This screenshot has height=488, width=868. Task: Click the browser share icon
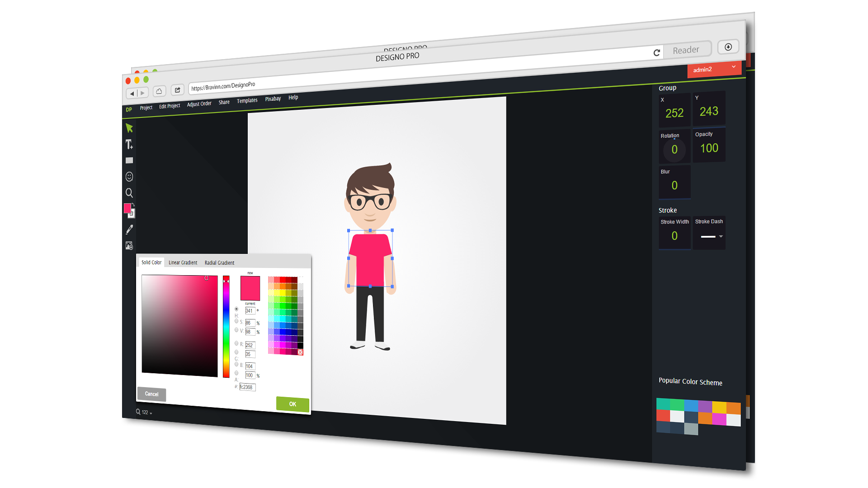point(178,90)
